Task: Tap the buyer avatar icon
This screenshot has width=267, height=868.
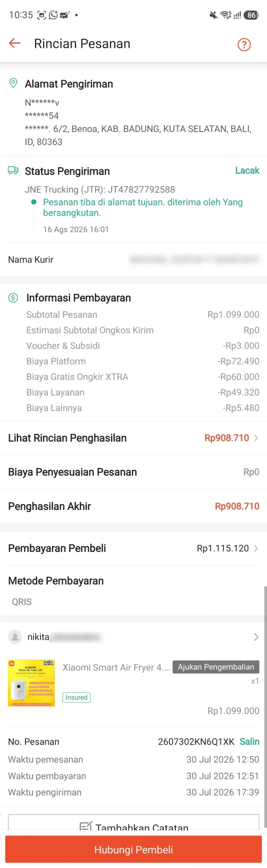Action: point(15,636)
